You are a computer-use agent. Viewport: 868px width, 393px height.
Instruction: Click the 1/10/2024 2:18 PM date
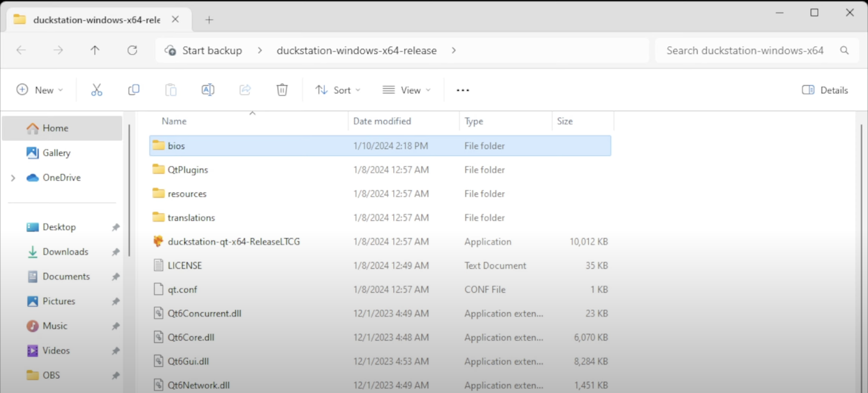(391, 146)
